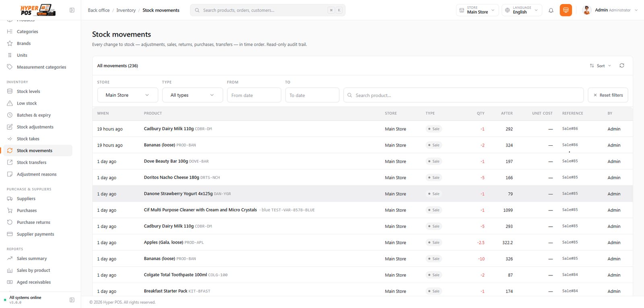The width and height of the screenshot is (644, 308).
Task: Click the Dove Beauty Bar 100g product
Action: click(x=166, y=161)
